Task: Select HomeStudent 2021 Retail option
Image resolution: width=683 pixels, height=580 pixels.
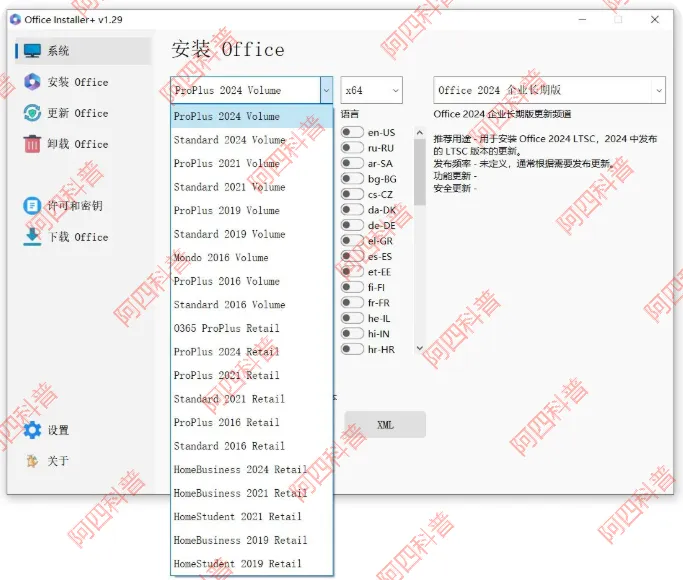Action: click(252, 516)
